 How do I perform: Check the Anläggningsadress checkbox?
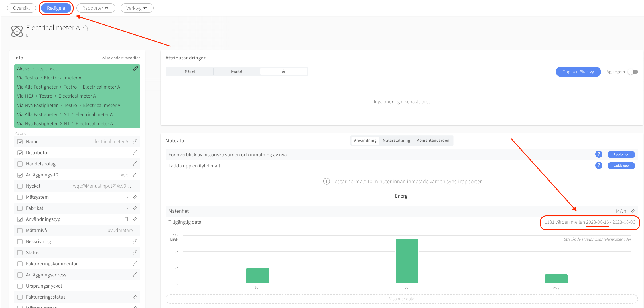pyautogui.click(x=20, y=275)
